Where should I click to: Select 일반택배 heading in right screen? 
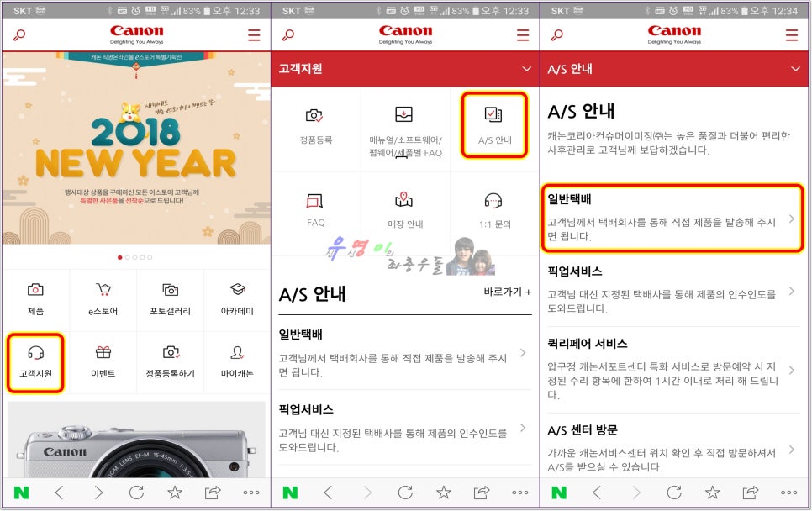pyautogui.click(x=570, y=199)
